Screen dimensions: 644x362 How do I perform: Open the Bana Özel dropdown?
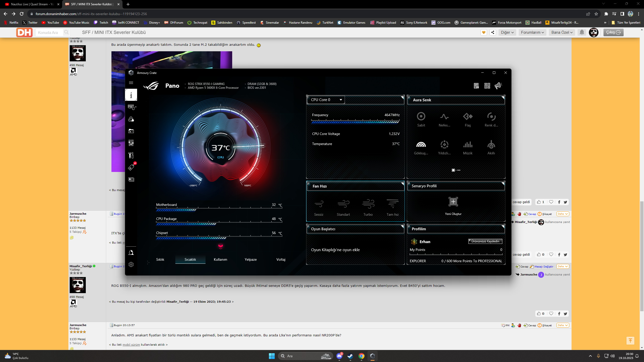tap(562, 32)
